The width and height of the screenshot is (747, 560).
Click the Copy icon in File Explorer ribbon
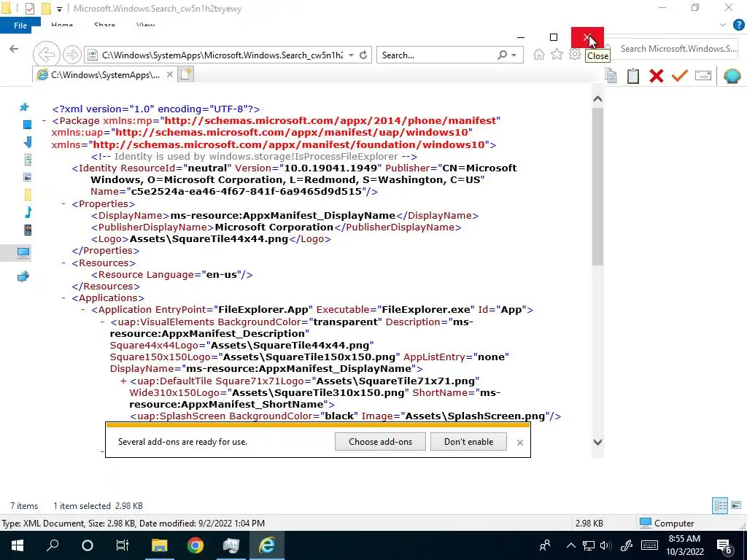point(611,76)
